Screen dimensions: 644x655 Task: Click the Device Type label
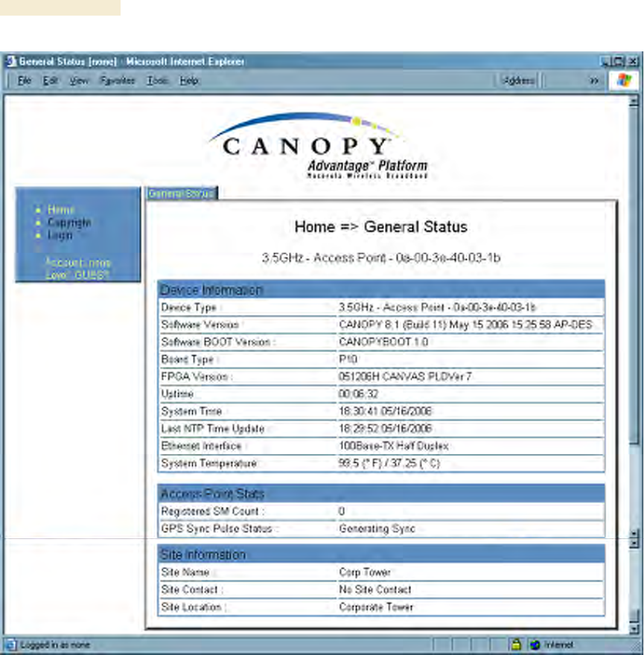pyautogui.click(x=191, y=307)
